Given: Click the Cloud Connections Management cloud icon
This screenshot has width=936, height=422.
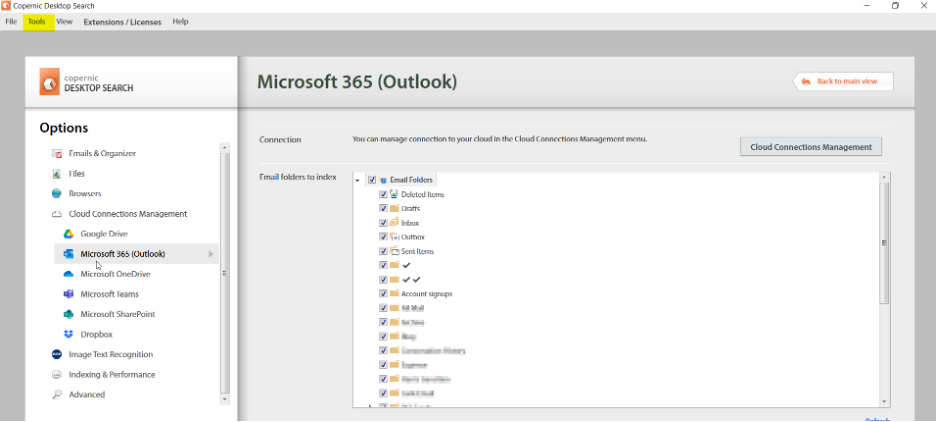Looking at the screenshot, I should (57, 214).
